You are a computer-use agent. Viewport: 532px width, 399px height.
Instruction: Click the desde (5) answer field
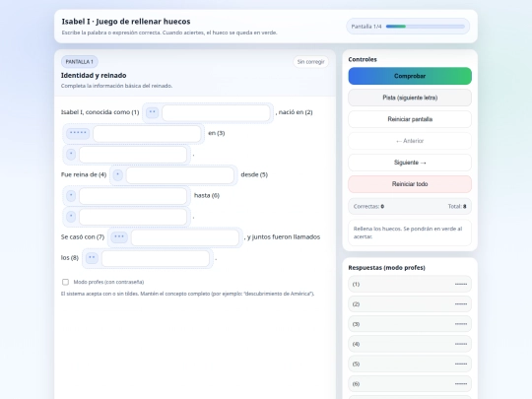coord(133,196)
